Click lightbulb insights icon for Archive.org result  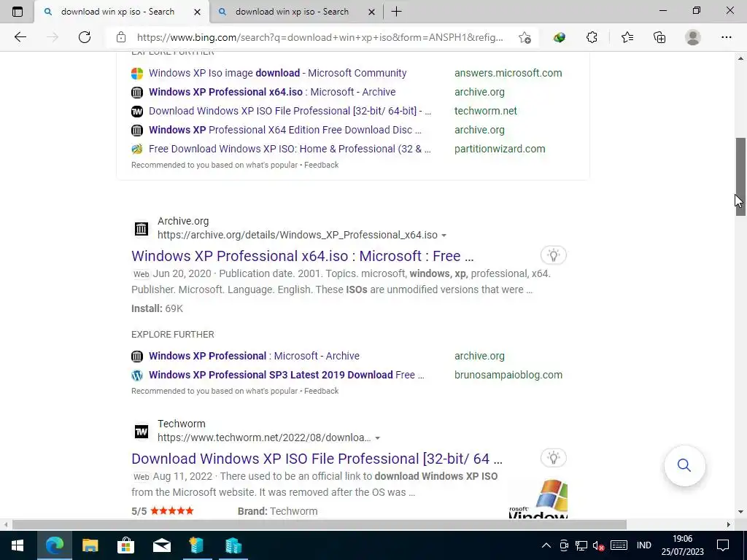[553, 255]
